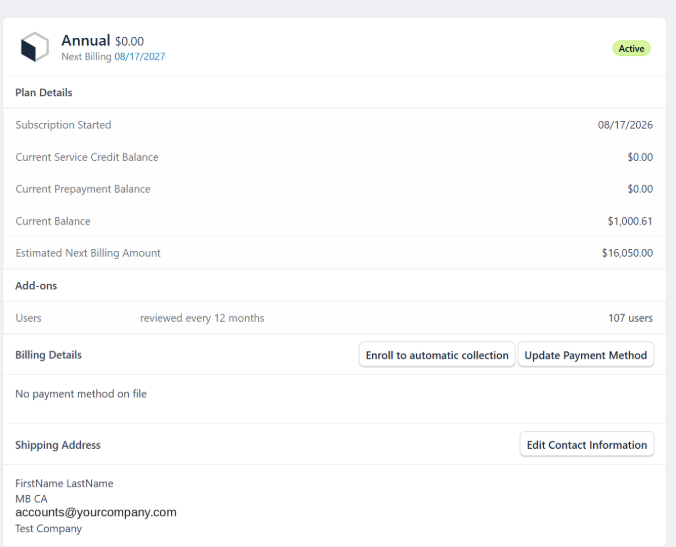Click the MB CA address line

pyautogui.click(x=31, y=499)
